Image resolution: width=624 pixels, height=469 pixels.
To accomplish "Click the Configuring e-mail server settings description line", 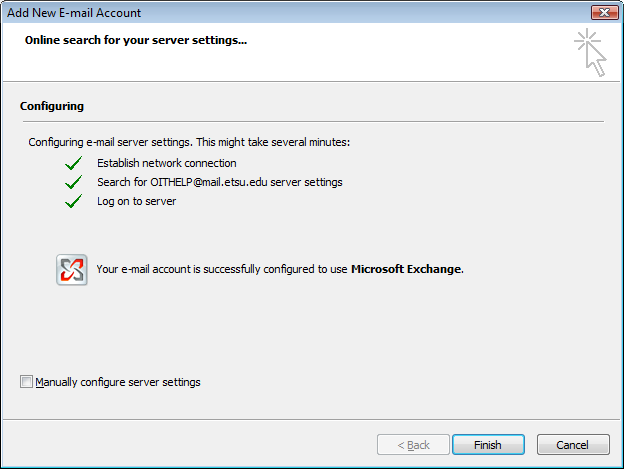I will (189, 143).
